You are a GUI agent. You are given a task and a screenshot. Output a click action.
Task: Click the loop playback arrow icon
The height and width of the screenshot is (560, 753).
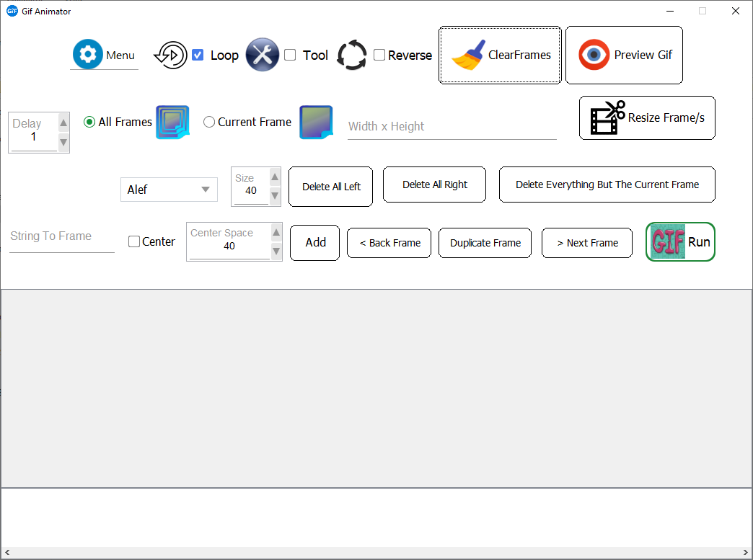pos(171,55)
